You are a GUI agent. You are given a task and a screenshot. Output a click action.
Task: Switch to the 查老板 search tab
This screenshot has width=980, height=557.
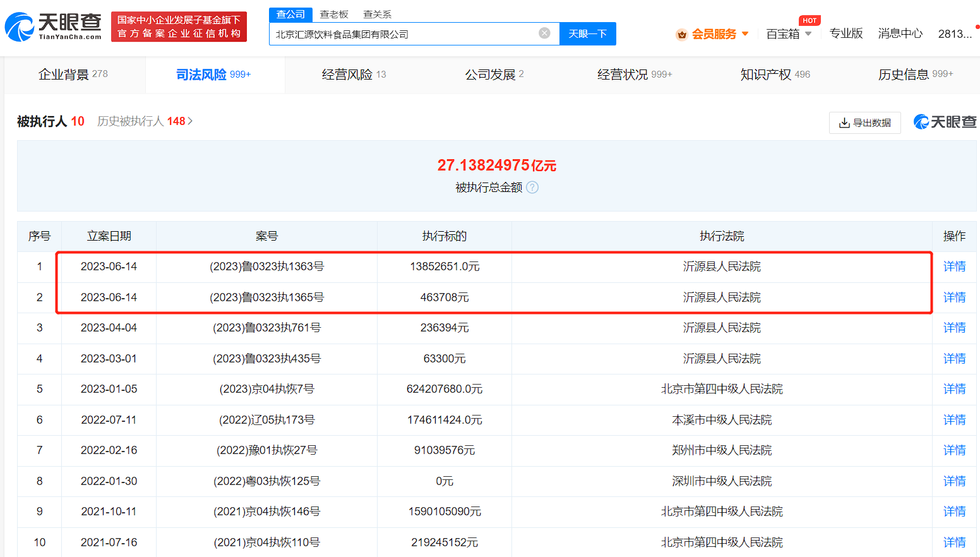pos(335,13)
